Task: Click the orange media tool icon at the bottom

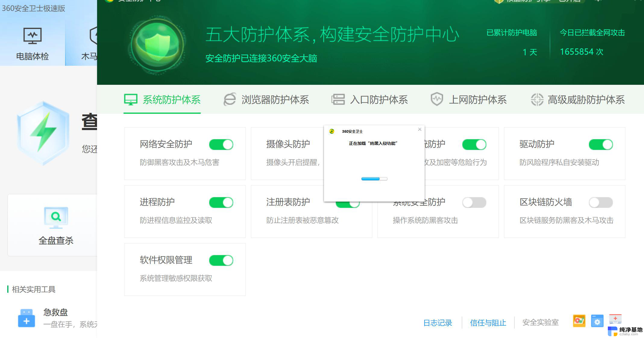Action: click(579, 321)
